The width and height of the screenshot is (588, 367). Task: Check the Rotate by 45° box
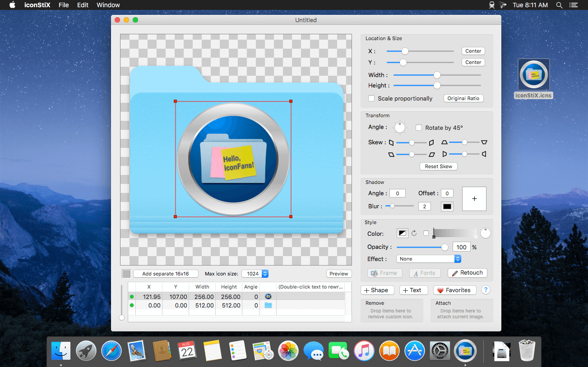pyautogui.click(x=419, y=128)
